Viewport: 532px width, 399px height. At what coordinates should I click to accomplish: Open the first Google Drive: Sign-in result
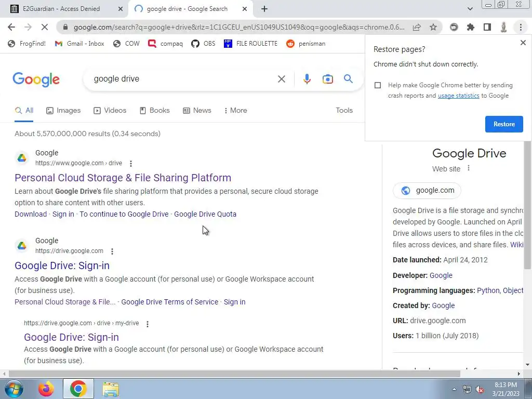pos(62,265)
